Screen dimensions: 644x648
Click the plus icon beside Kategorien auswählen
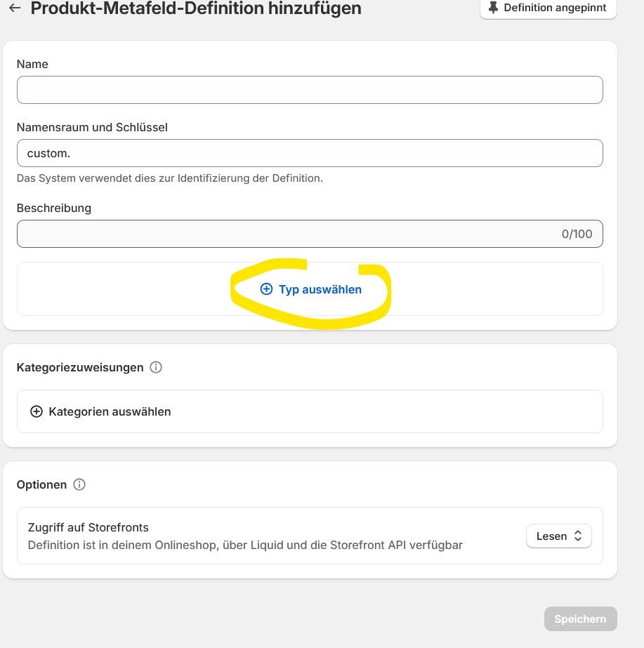click(x=37, y=411)
